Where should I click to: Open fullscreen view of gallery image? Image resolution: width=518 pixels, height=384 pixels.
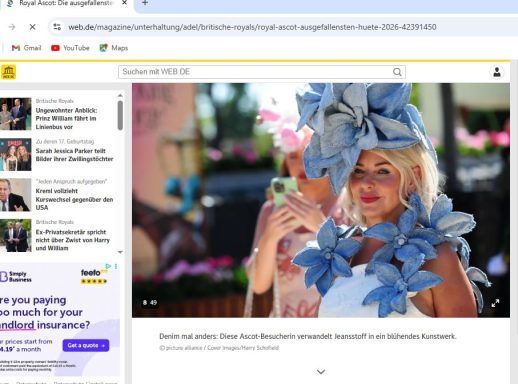(x=495, y=303)
